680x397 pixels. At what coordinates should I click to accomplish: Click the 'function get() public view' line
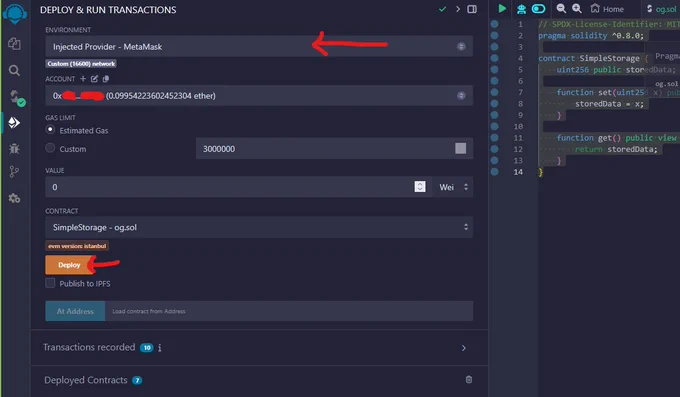pos(617,138)
